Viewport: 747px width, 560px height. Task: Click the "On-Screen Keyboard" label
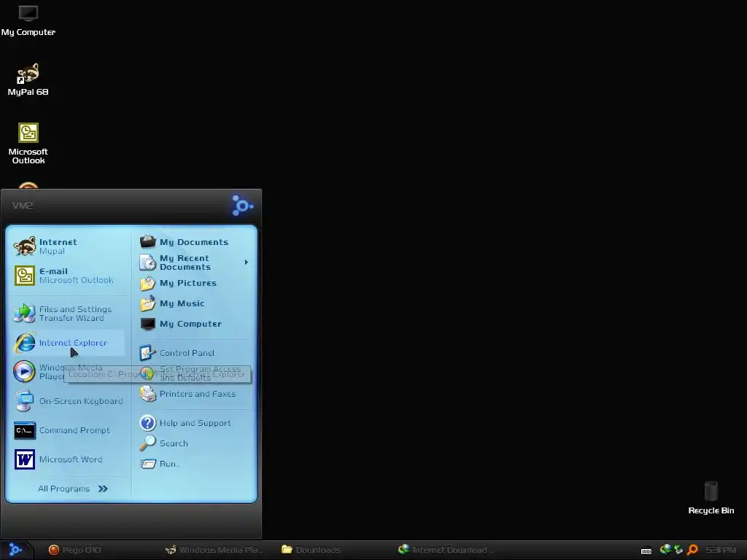[81, 402]
